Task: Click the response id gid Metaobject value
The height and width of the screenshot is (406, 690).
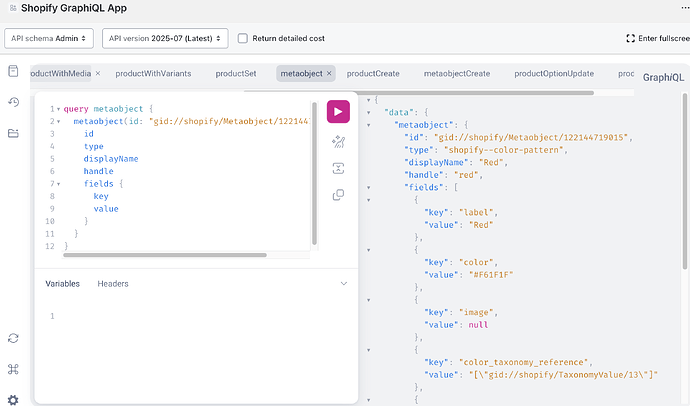Action: click(x=531, y=138)
